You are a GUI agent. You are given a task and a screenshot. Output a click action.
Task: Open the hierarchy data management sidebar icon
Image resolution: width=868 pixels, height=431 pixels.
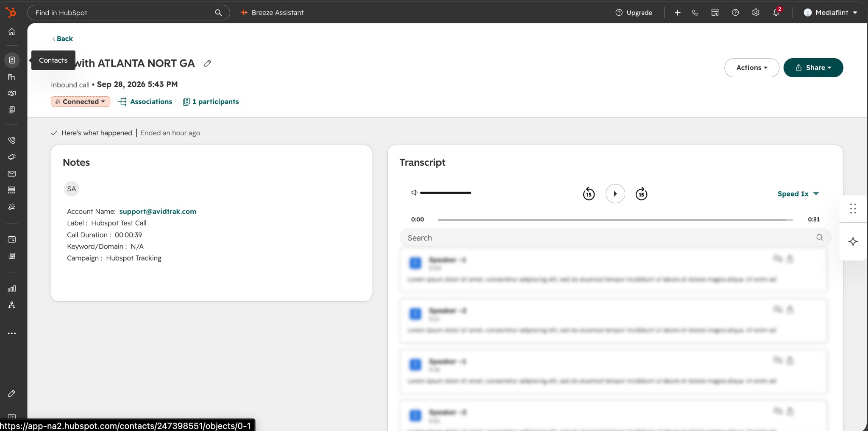click(x=12, y=305)
